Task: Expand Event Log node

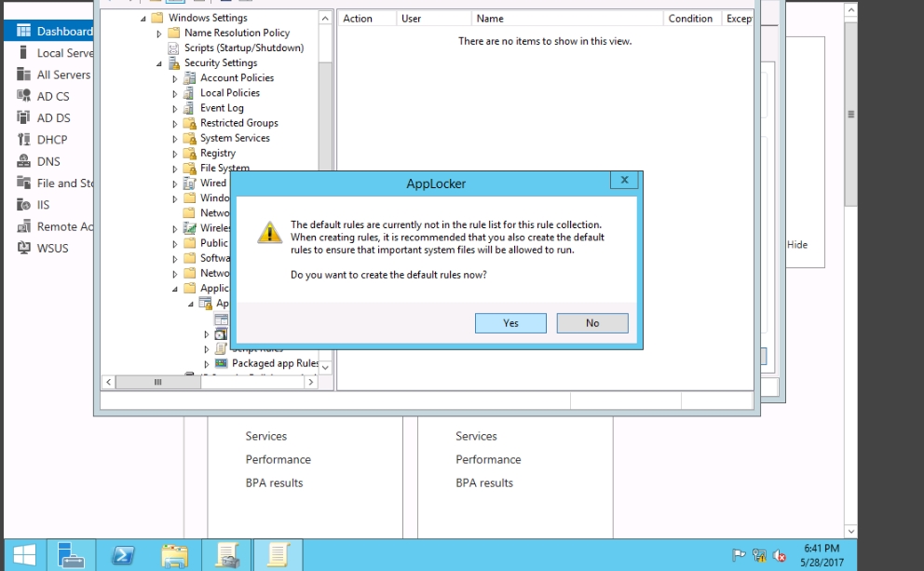Action: [175, 109]
